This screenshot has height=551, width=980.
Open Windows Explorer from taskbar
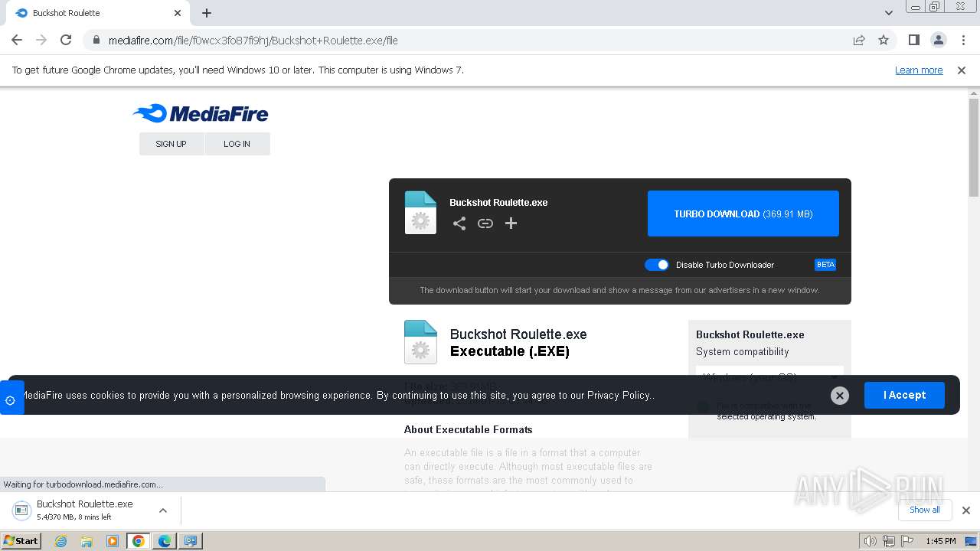coord(87,541)
